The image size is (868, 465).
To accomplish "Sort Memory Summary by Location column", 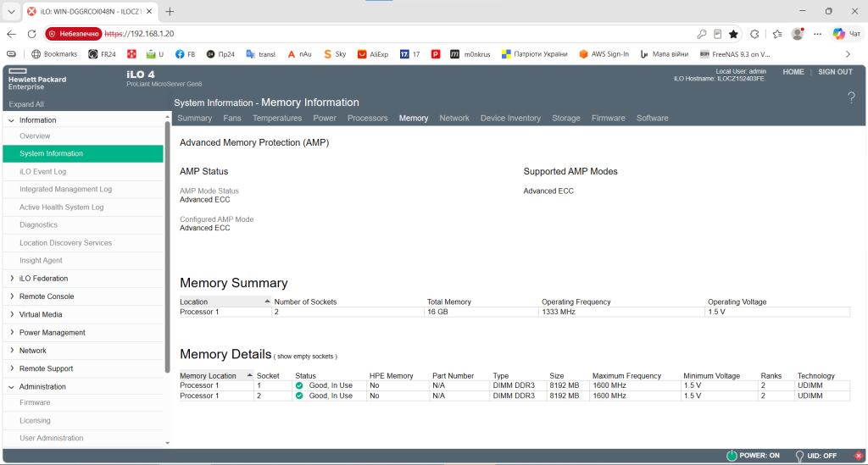I will click(x=225, y=302).
